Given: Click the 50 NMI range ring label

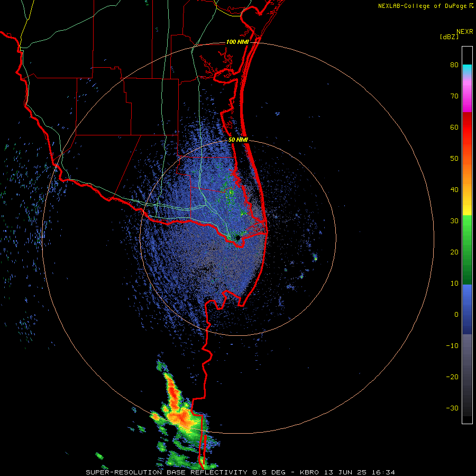Looking at the screenshot, I should coord(239,140).
